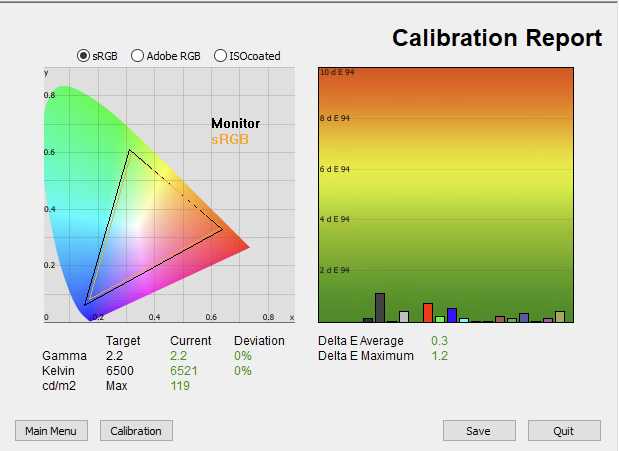Choose the ISOcoated radio button
Image resolution: width=619 pixels, height=451 pixels.
pyautogui.click(x=220, y=56)
